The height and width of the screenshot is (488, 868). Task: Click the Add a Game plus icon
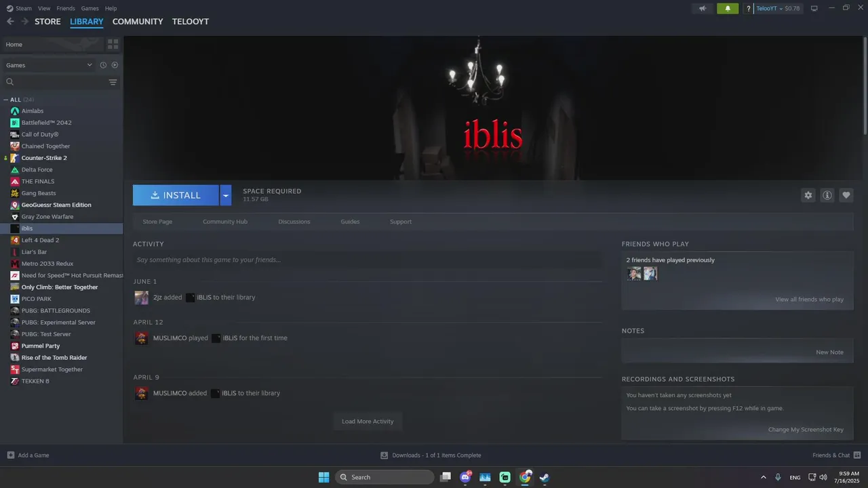click(x=10, y=455)
